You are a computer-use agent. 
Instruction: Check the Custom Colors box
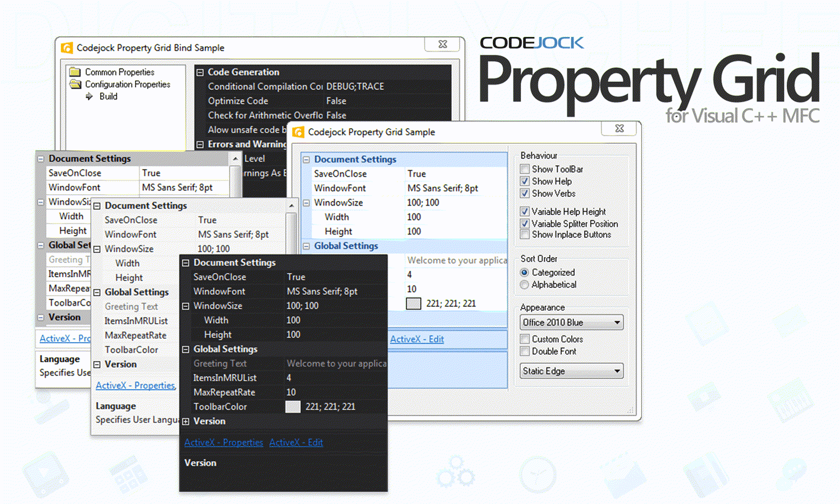525,339
